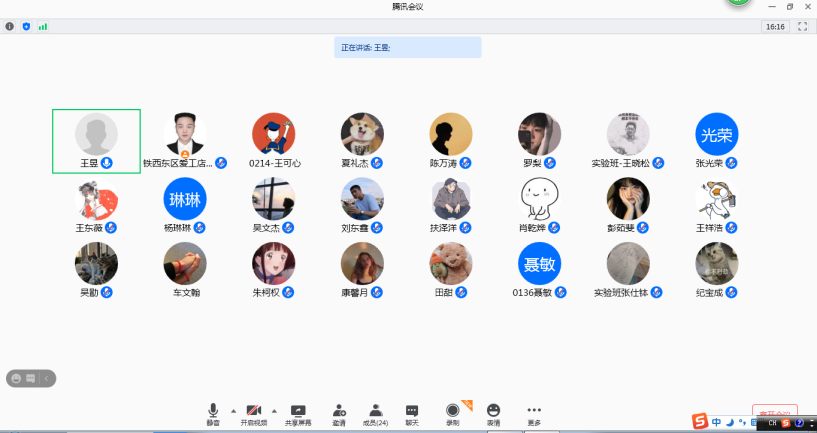817x433 pixels.
Task: Select participant 王昱's video tile
Action: 96,141
